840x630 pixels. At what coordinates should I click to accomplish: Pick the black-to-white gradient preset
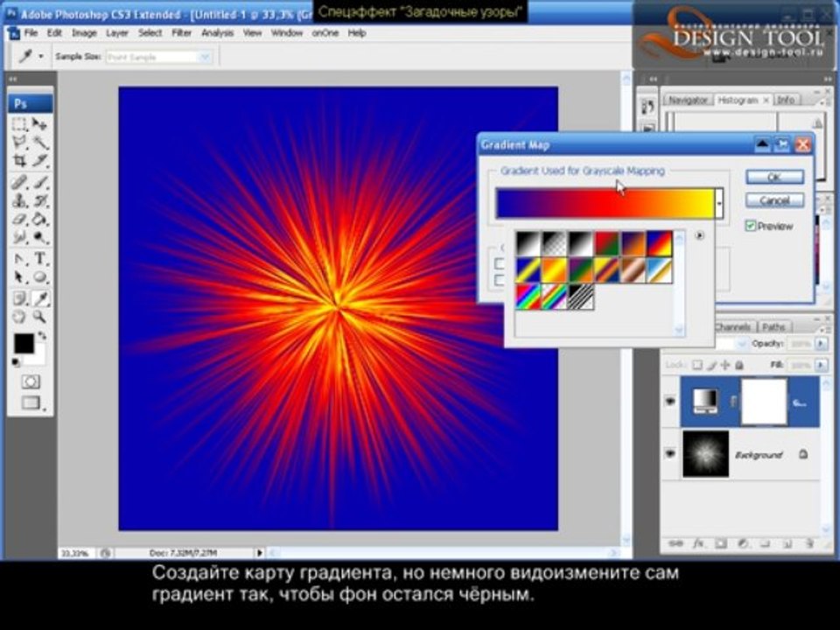pos(581,244)
